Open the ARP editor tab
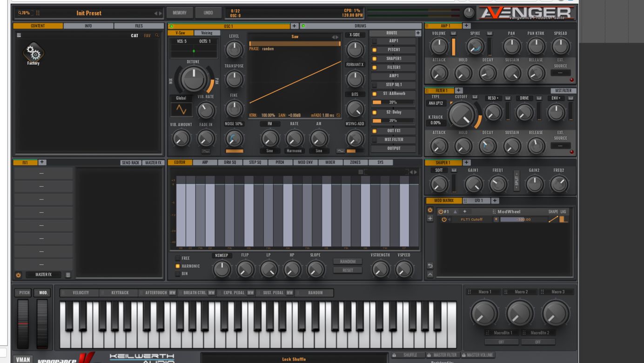Viewport: 644px width, 363px height. [x=205, y=162]
